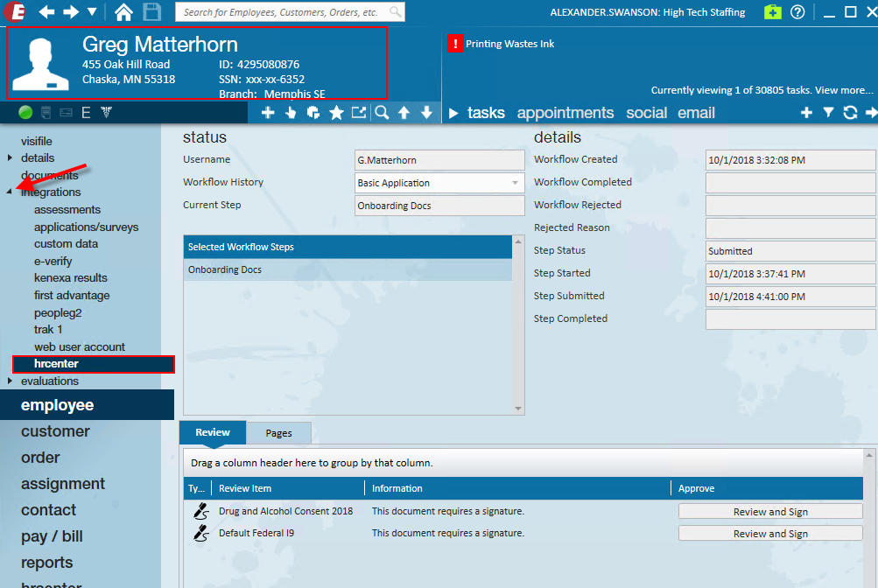The height and width of the screenshot is (588, 878).
Task: Review and Sign Default Federal I9
Action: [769, 534]
